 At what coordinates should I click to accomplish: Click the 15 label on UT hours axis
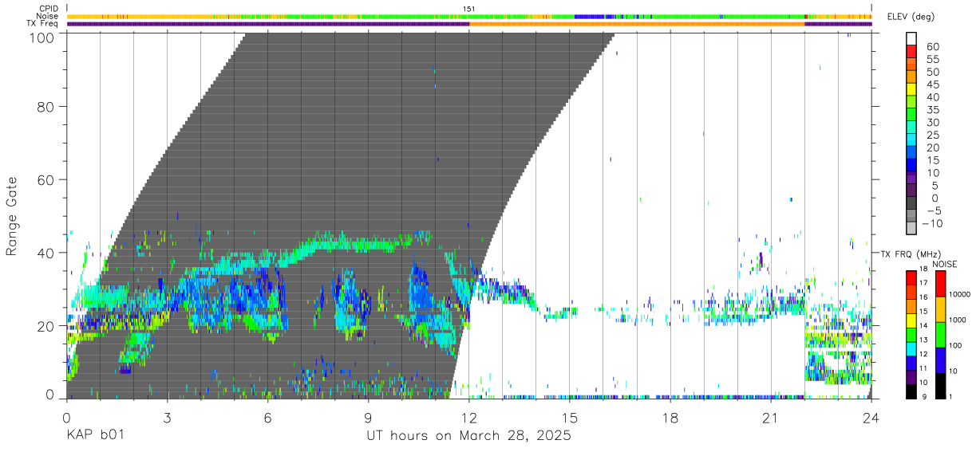(x=570, y=417)
